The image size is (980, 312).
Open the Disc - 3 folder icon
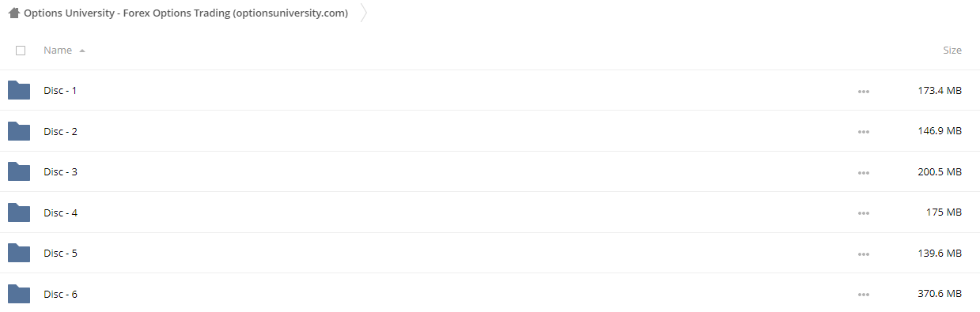[19, 171]
